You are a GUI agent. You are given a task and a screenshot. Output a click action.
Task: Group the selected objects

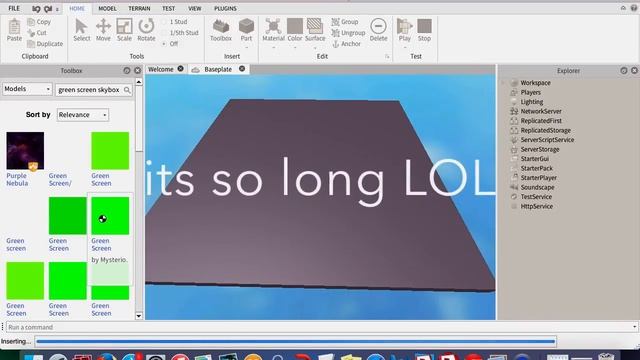345,22
